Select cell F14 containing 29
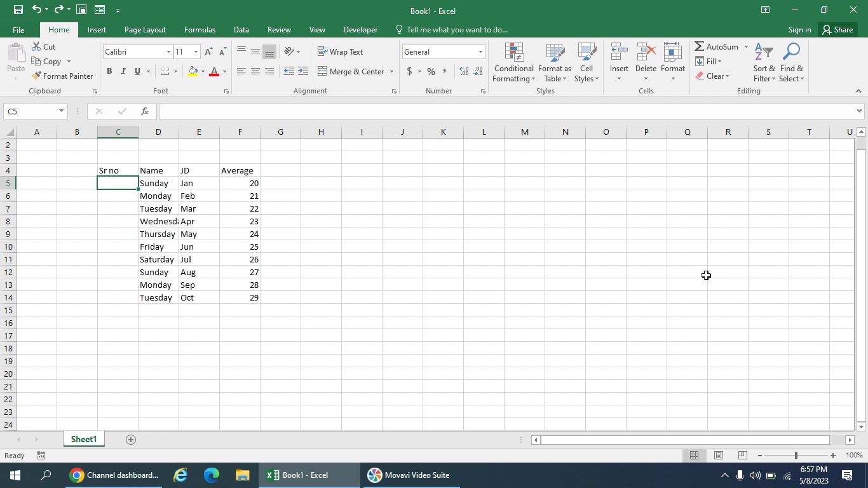 point(240,297)
